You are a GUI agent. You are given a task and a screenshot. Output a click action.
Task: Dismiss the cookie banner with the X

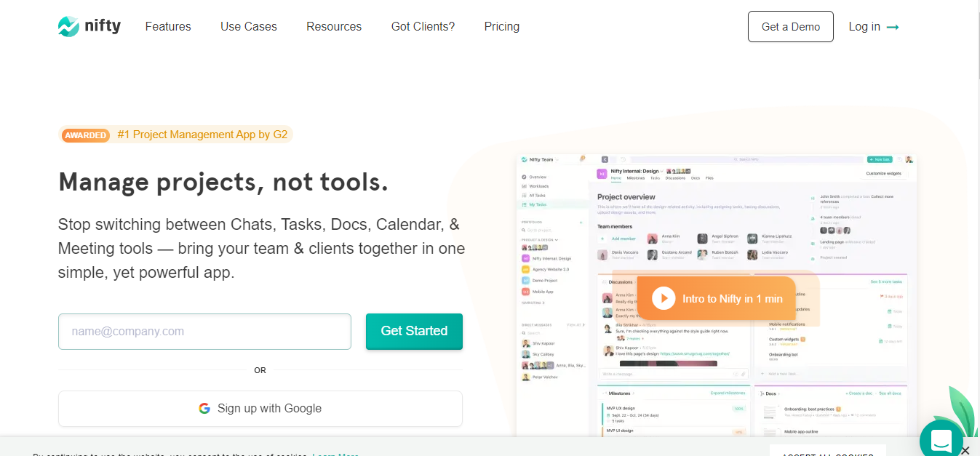click(965, 451)
